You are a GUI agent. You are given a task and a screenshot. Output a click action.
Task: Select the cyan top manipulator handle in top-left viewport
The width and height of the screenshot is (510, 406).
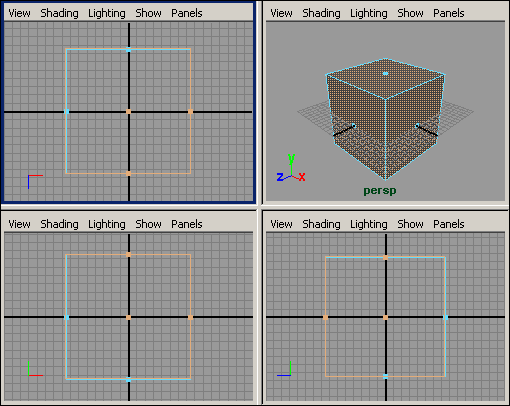tap(128, 50)
